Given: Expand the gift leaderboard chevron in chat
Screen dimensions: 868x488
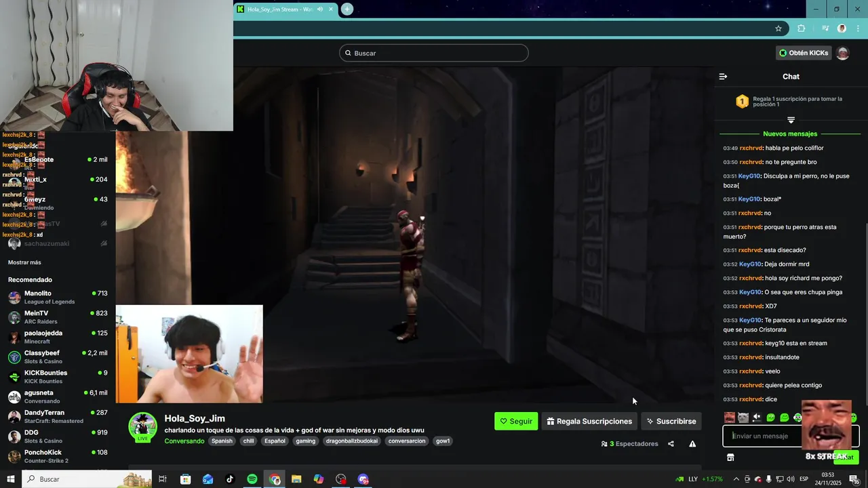Looking at the screenshot, I should pyautogui.click(x=791, y=120).
